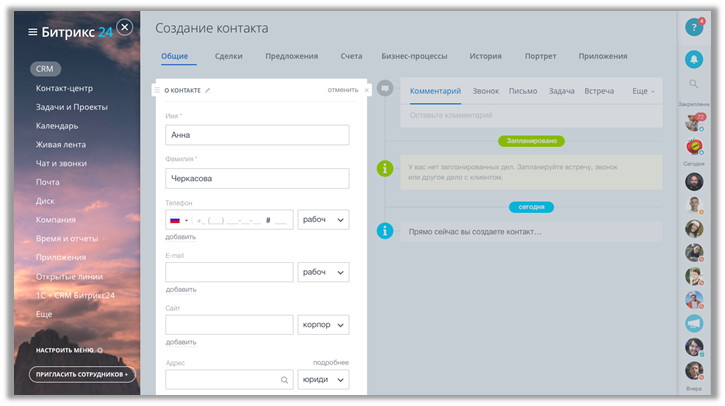Open Календарь in left menu

(57, 126)
